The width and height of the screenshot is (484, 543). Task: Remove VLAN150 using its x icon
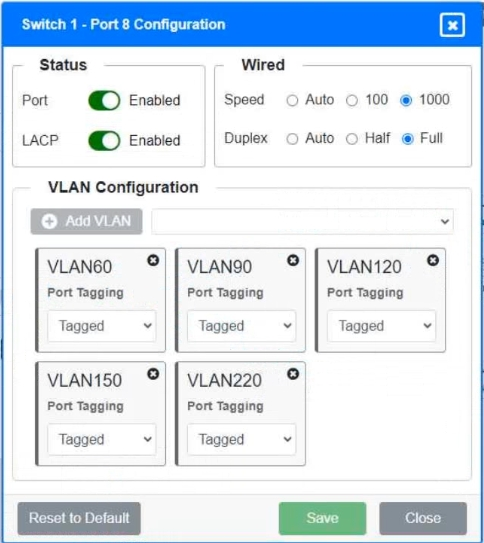[153, 374]
